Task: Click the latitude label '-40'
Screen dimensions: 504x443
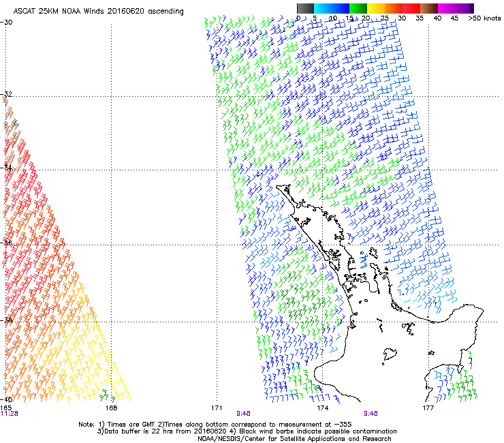Action: [x=6, y=399]
